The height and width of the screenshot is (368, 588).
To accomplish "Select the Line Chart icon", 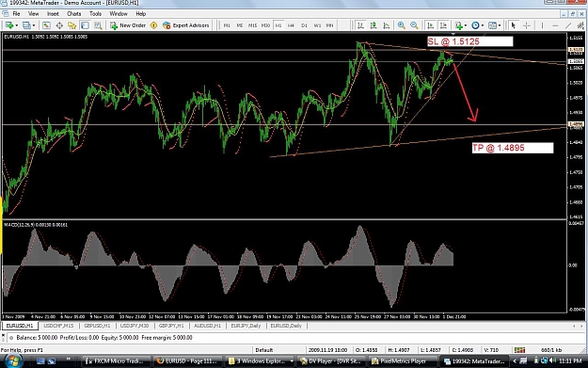I will (x=387, y=25).
